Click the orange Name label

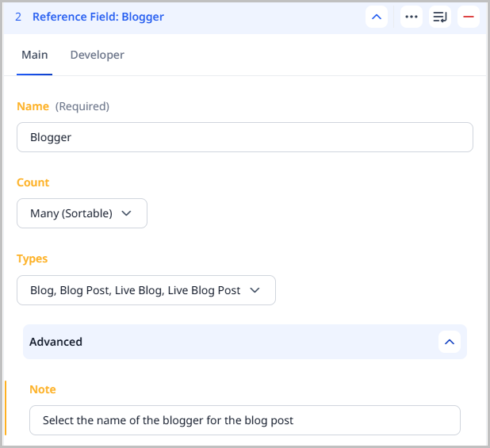pyautogui.click(x=33, y=106)
